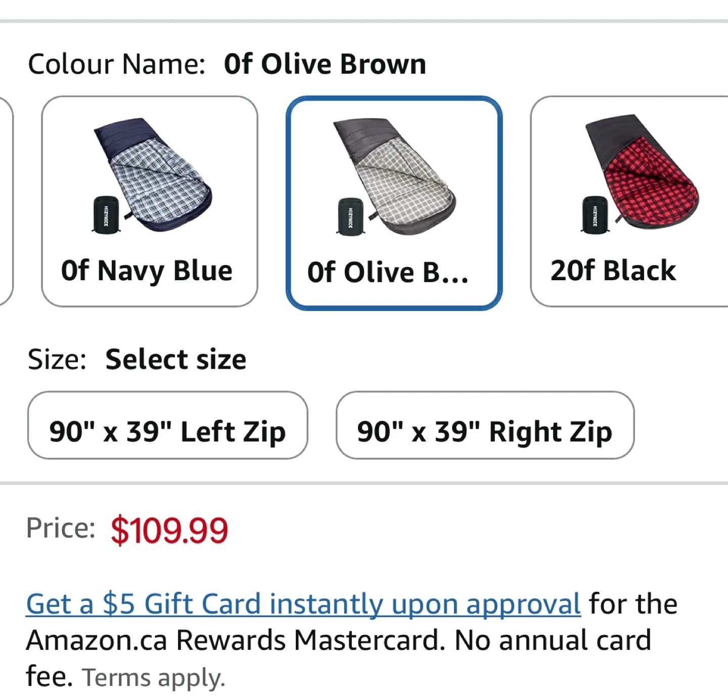Click the 'Amazon.ca Rewards Mastercard' text
Image resolution: width=728 pixels, height=700 pixels.
pos(236,640)
